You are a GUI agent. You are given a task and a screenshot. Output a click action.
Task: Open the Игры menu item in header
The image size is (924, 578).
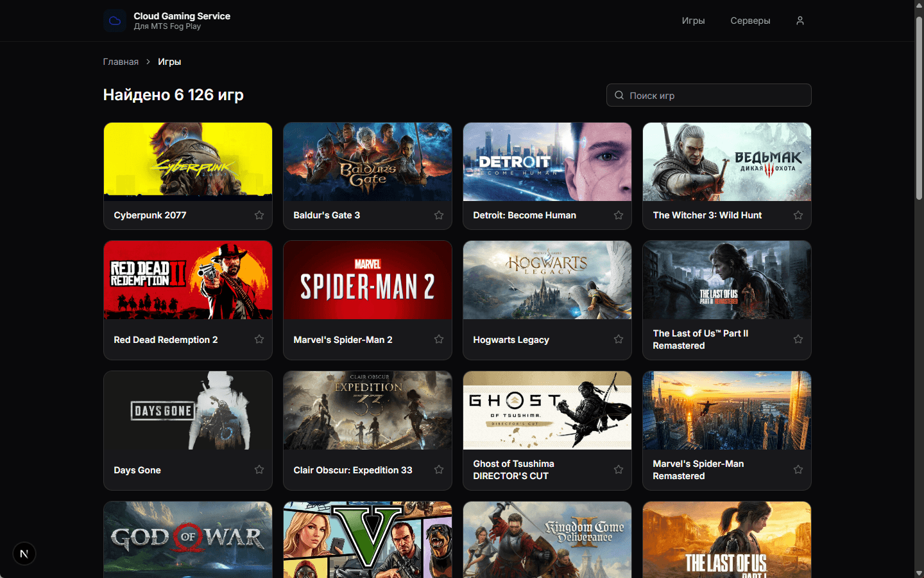point(693,21)
